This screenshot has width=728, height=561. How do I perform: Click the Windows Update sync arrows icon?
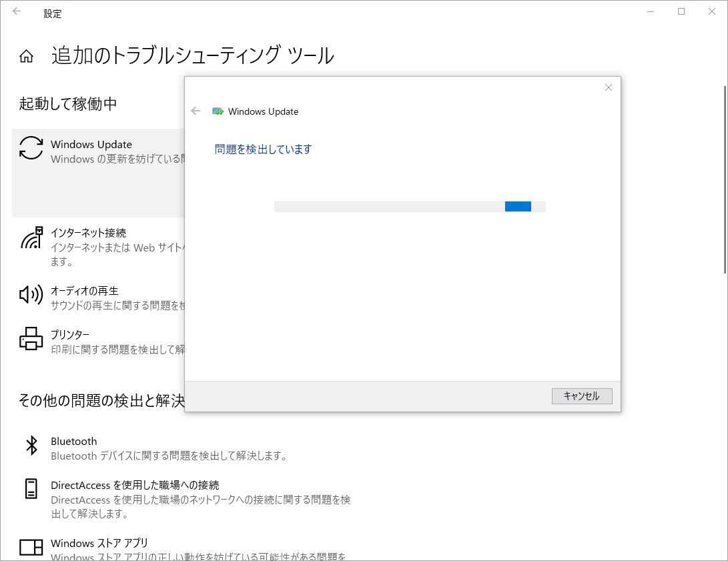pos(31,147)
